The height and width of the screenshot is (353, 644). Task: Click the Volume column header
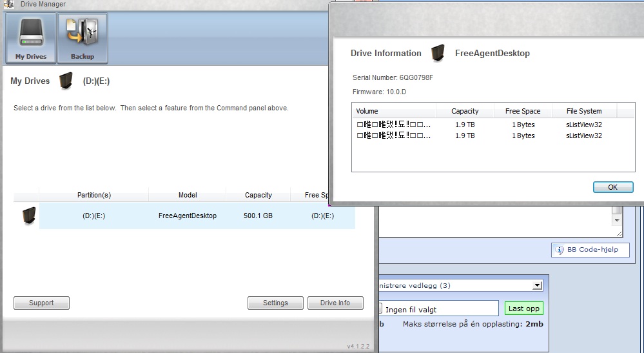pos(394,111)
